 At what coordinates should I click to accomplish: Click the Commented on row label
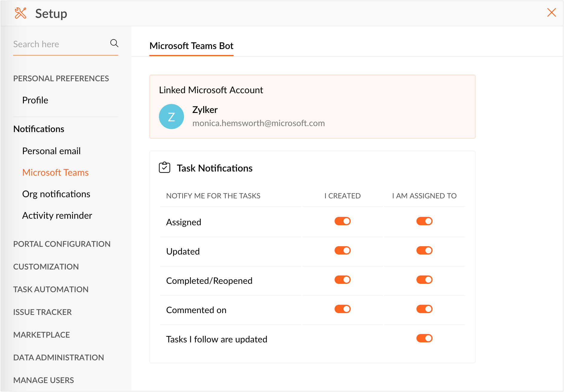point(196,310)
